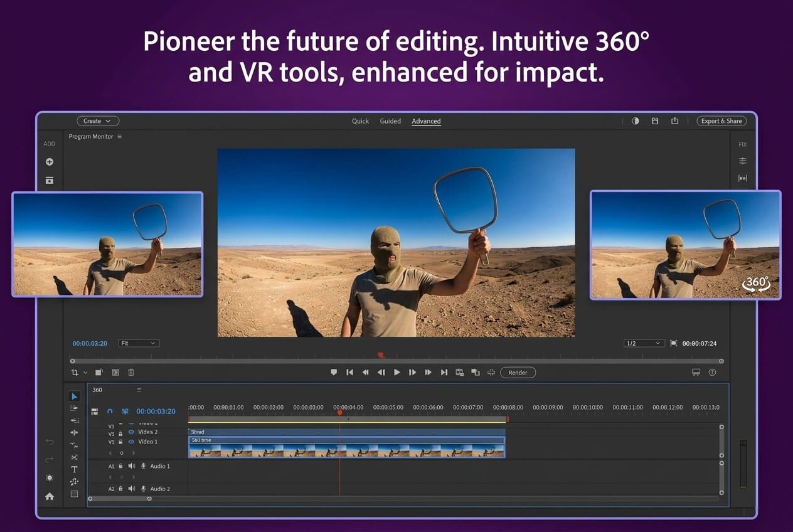The width and height of the screenshot is (793, 532).
Task: Open the Fit zoom level dropdown
Action: 139,343
